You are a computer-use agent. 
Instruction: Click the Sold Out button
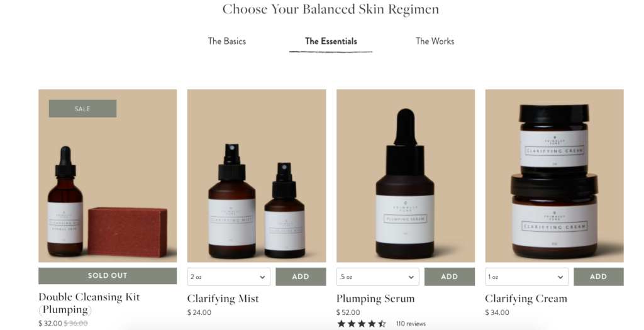coord(108,276)
